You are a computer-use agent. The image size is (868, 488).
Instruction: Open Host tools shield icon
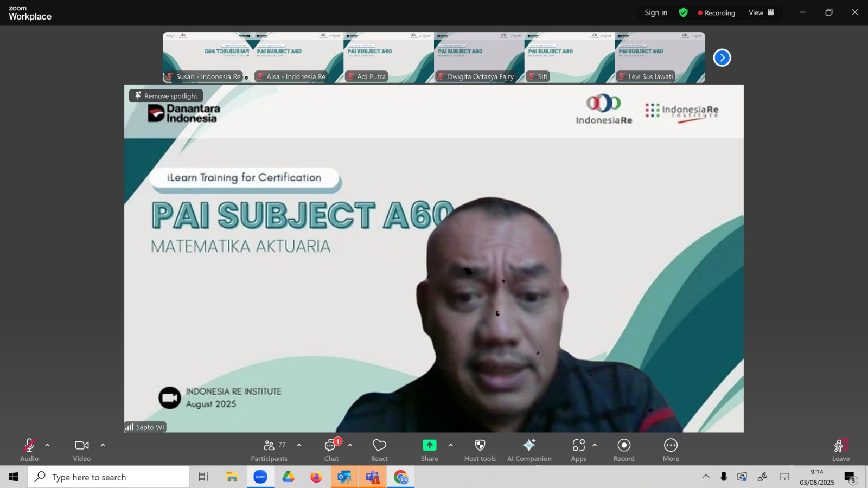(x=480, y=445)
